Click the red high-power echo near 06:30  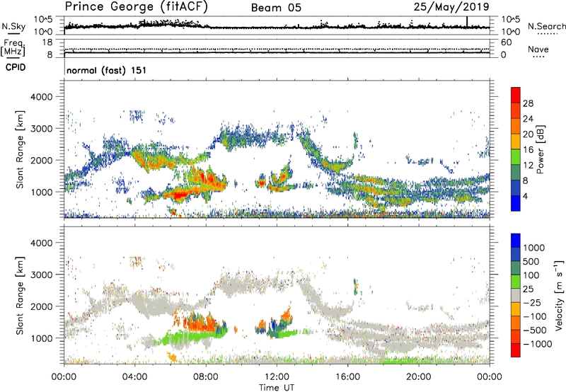click(x=179, y=195)
